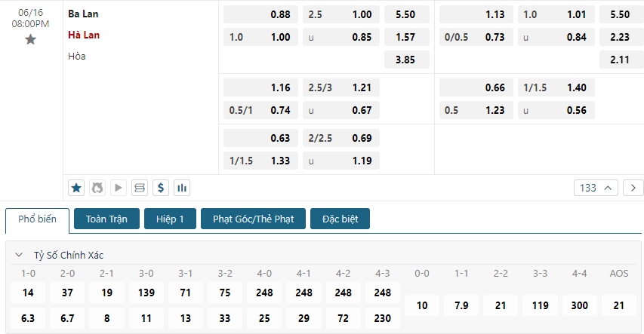Image resolution: width=644 pixels, height=334 pixels.
Task: Pick the 7.9 odds for 1-1 score
Action: click(461, 305)
